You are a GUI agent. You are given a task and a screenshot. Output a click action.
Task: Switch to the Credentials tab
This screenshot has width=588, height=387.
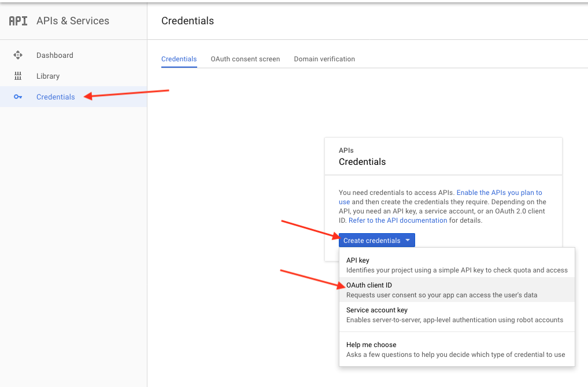coord(179,59)
